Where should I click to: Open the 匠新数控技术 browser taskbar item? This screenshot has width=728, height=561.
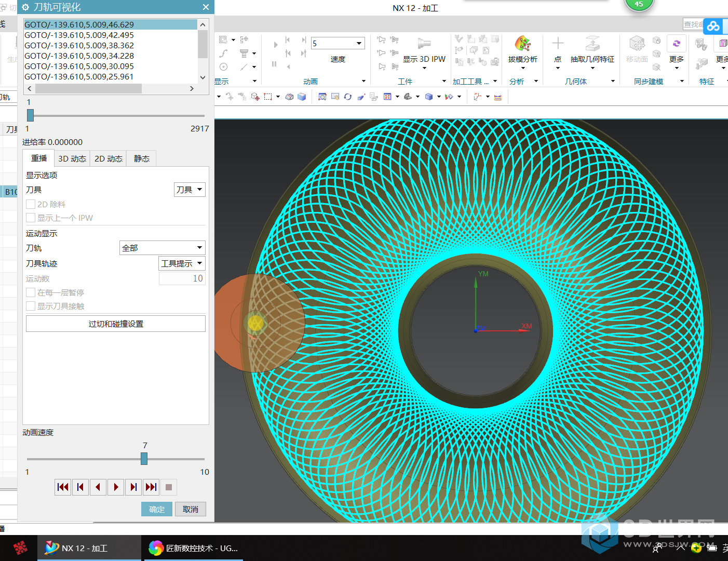[x=193, y=548]
